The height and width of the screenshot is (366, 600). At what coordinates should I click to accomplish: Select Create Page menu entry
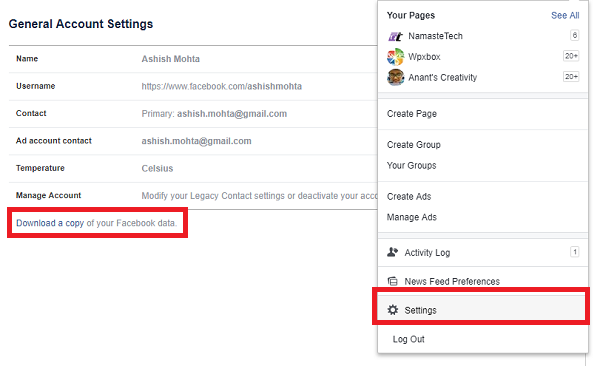pos(412,114)
